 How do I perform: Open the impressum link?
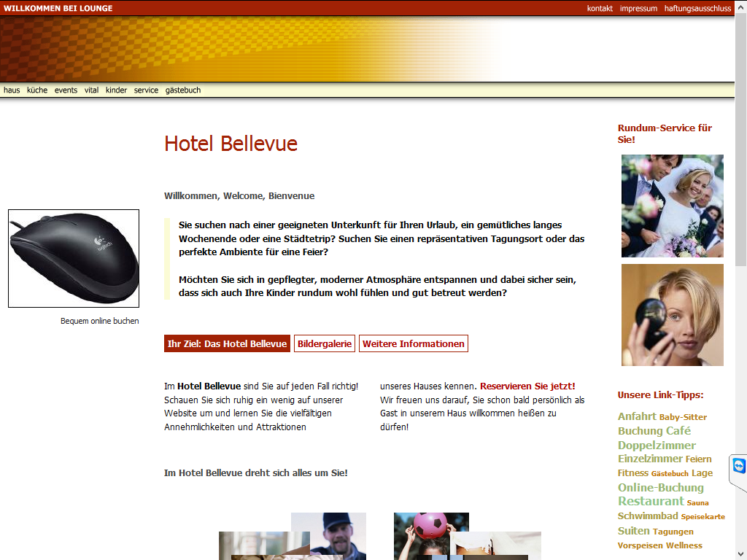(x=638, y=8)
